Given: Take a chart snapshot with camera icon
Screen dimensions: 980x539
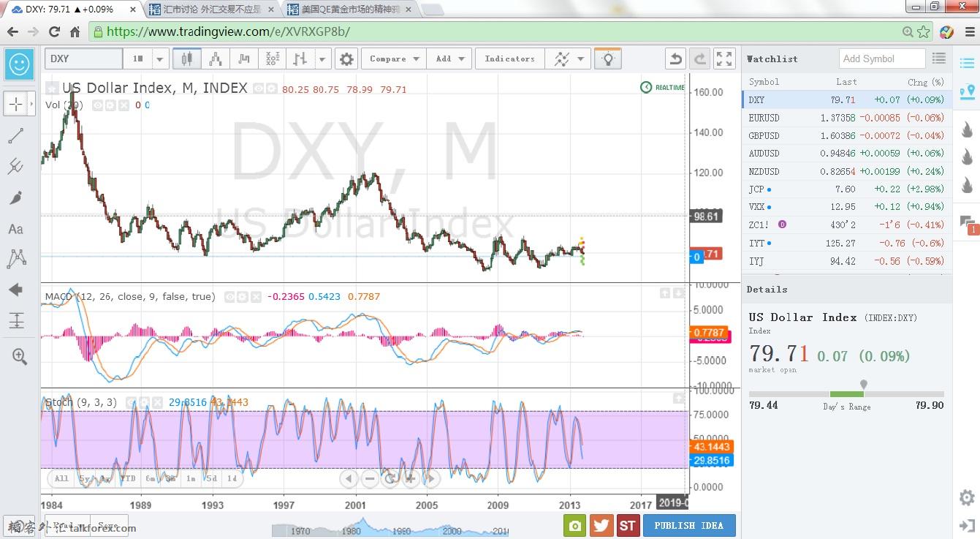Looking at the screenshot, I should pos(575,525).
